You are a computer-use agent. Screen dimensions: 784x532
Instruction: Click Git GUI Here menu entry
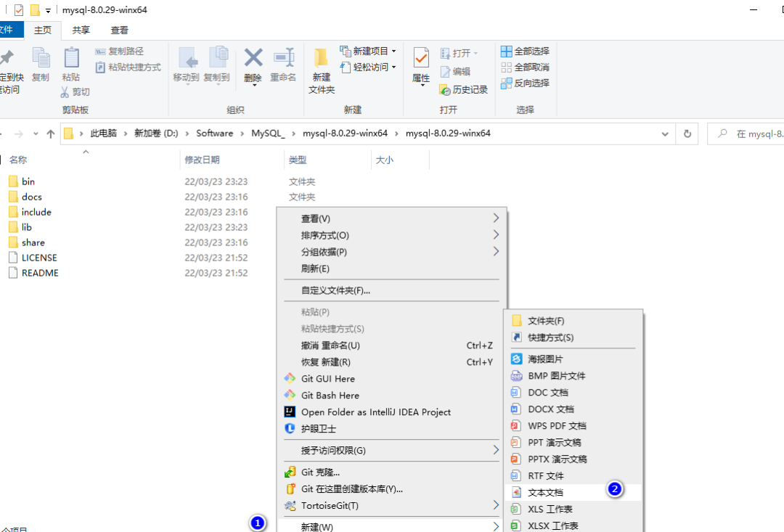click(x=328, y=379)
